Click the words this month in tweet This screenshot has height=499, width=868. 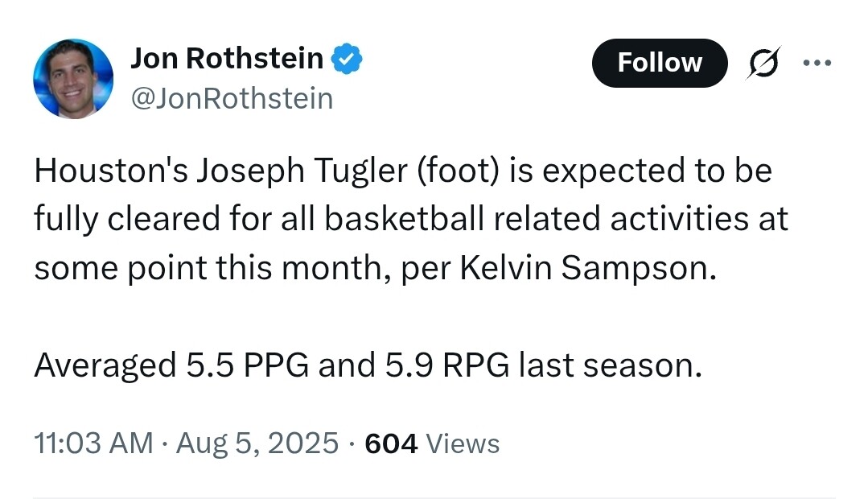click(x=302, y=268)
